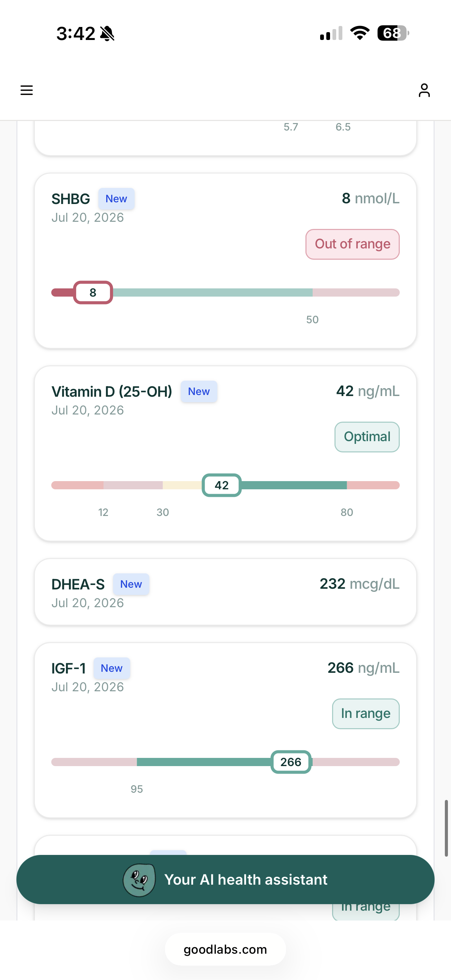Tap the page scrollbar thumb
The height and width of the screenshot is (980, 451).
click(x=446, y=828)
